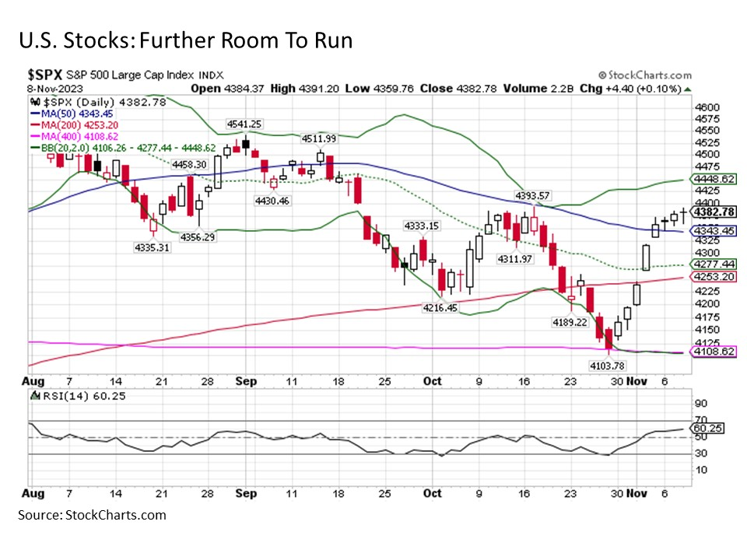Click the candlestick icon beside $SPX (Daily)
This screenshot has height=560, width=747.
tap(34, 102)
